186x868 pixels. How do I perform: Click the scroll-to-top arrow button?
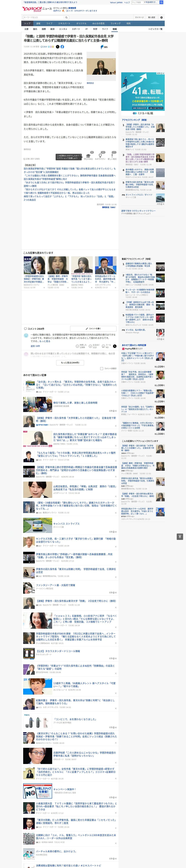(x=180, y=537)
